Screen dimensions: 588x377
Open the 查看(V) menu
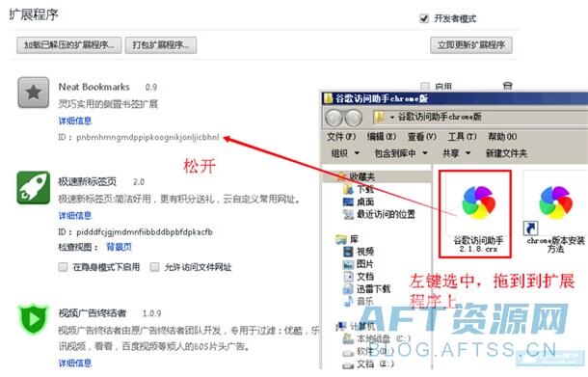pyautogui.click(x=422, y=137)
